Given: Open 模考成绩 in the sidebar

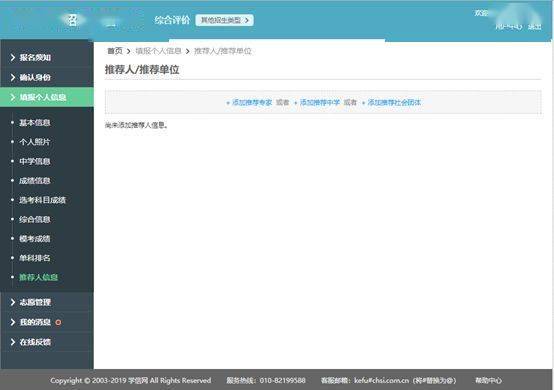Looking at the screenshot, I should (x=35, y=239).
